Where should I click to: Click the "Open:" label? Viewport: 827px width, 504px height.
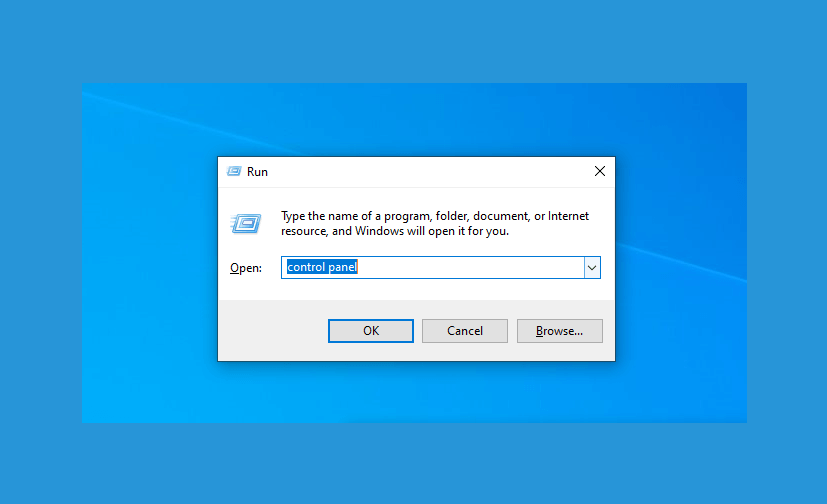coord(246,268)
